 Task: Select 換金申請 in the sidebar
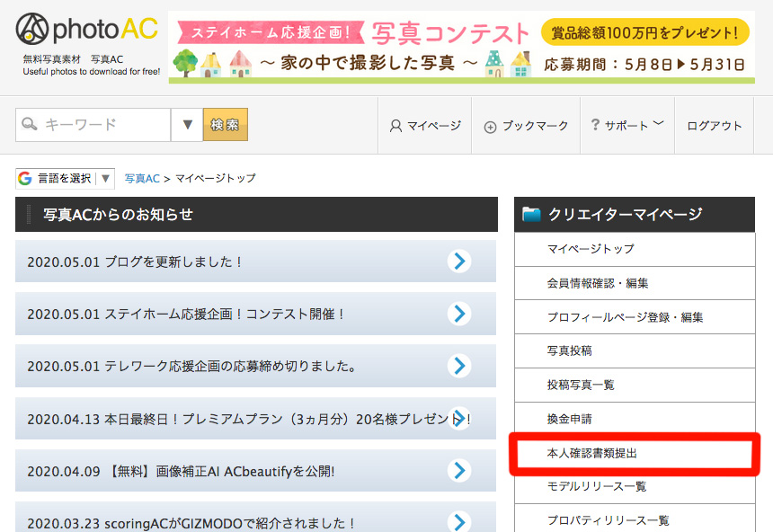[635, 419]
